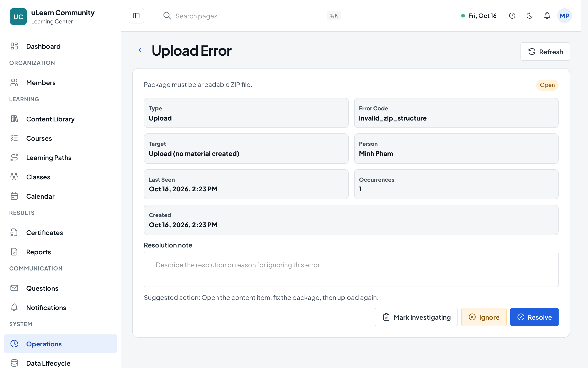Click the Classes group icon
The image size is (588, 368).
pos(14,177)
